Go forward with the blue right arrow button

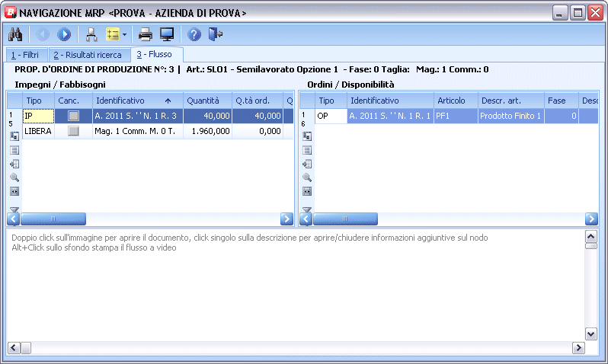(x=64, y=34)
